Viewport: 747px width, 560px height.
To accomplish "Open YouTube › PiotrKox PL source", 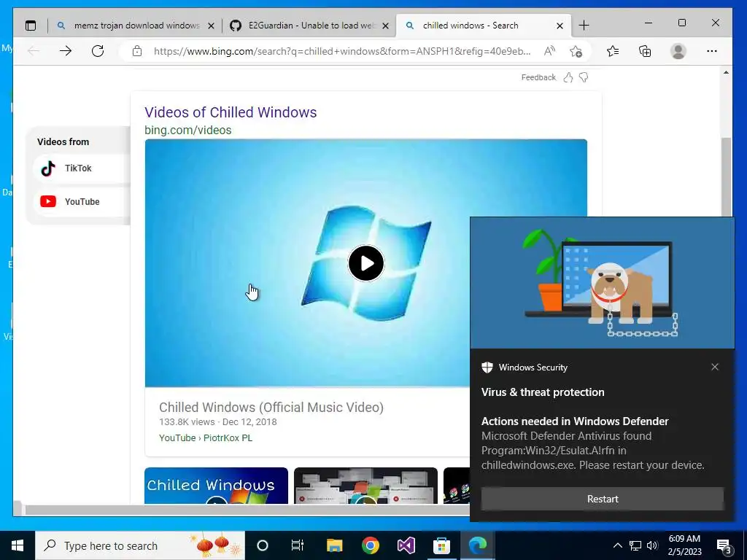I will 206,437.
